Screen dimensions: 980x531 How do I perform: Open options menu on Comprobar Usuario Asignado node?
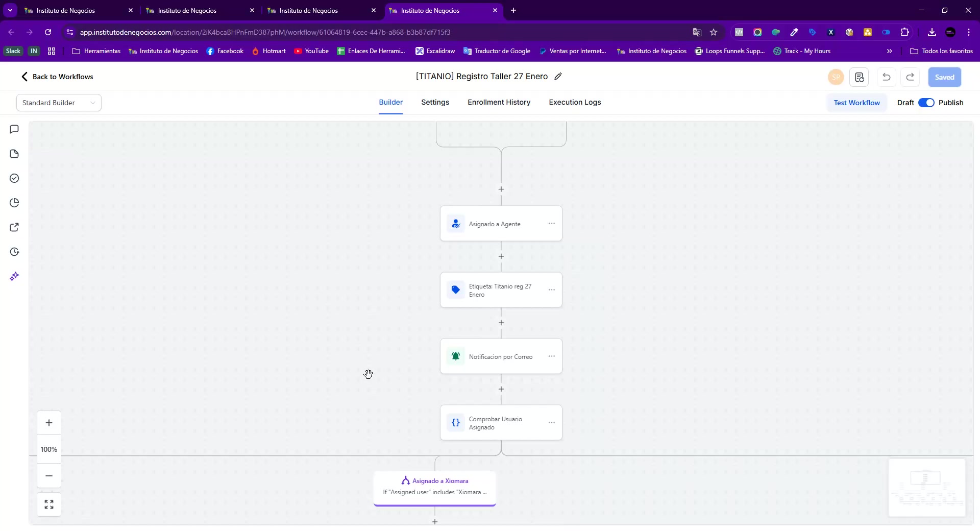pyautogui.click(x=552, y=423)
